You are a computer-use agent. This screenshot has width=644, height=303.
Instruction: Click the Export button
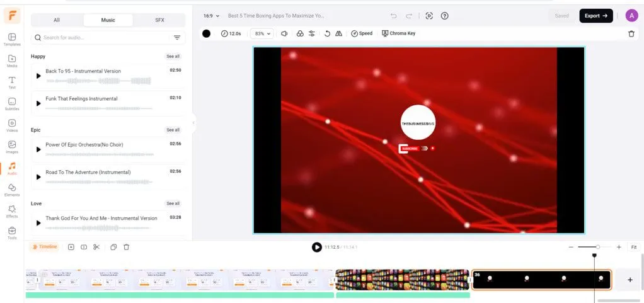coord(595,16)
